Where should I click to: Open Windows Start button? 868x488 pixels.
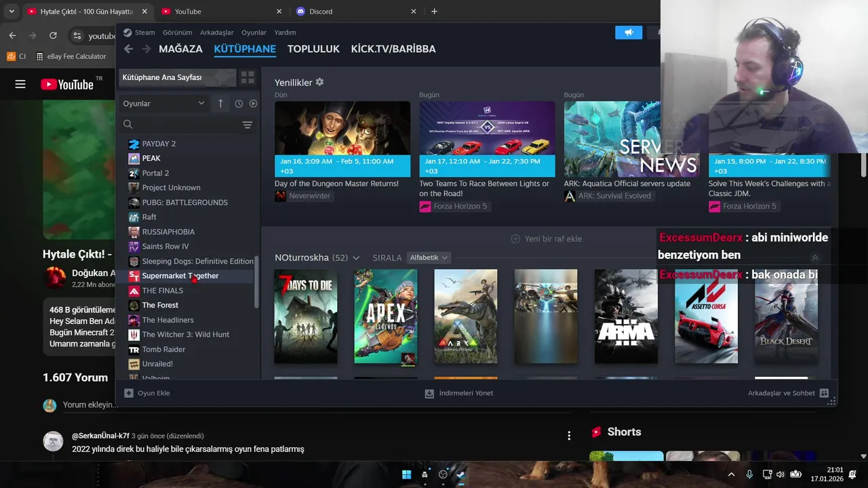[406, 474]
